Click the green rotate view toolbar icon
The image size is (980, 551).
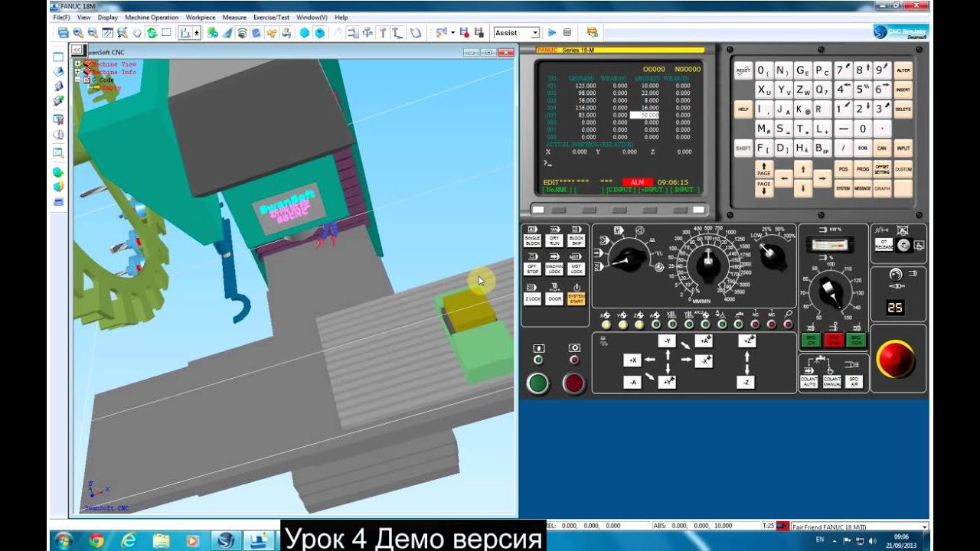coord(152,32)
